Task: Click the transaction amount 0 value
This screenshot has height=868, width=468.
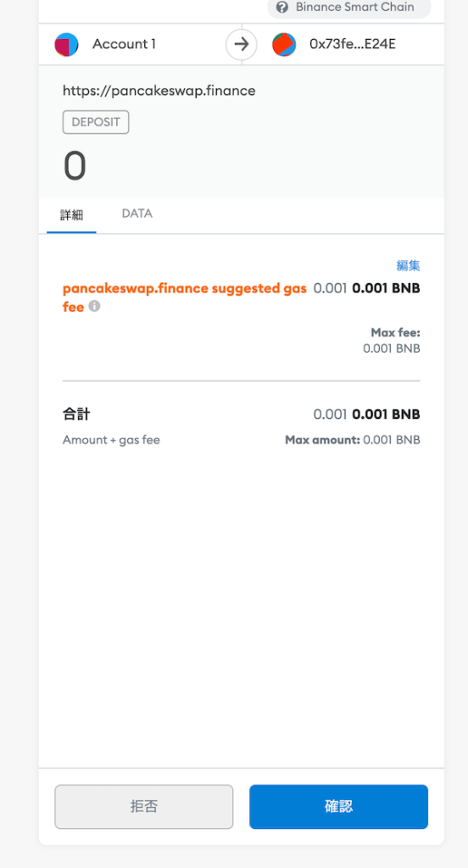Action: pos(75,166)
